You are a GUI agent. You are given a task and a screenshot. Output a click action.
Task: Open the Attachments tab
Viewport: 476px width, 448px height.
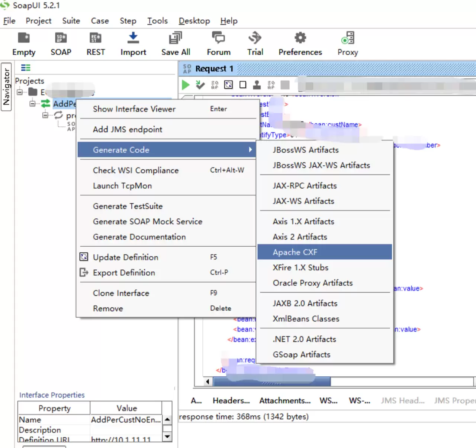coord(285,400)
